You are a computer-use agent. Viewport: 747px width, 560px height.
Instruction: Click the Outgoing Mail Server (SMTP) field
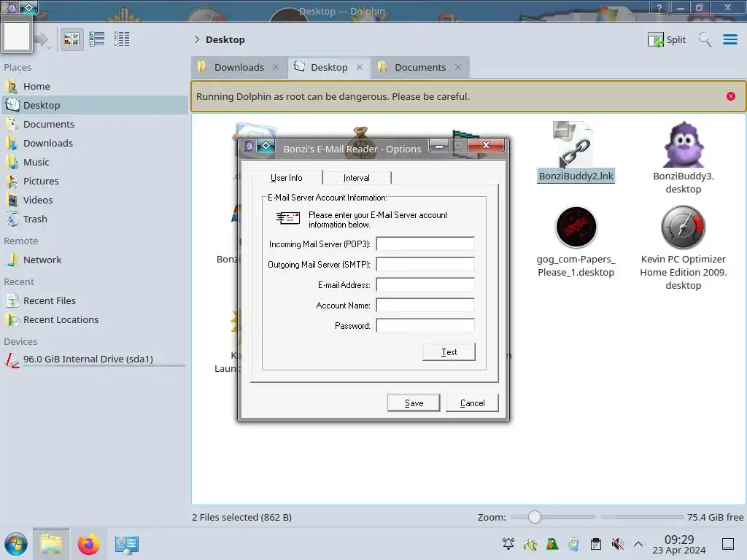click(425, 264)
